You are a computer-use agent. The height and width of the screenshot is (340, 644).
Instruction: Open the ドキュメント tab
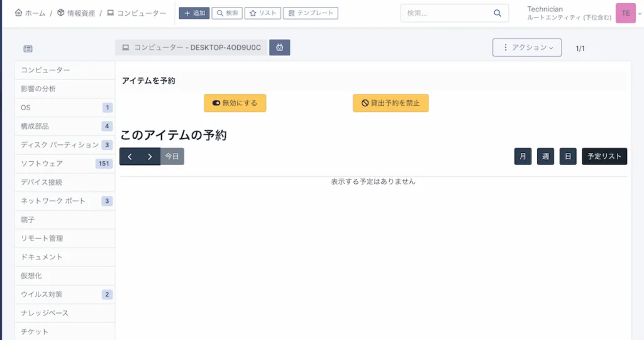pos(65,257)
